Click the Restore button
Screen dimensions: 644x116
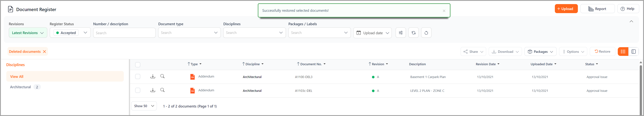603,51
